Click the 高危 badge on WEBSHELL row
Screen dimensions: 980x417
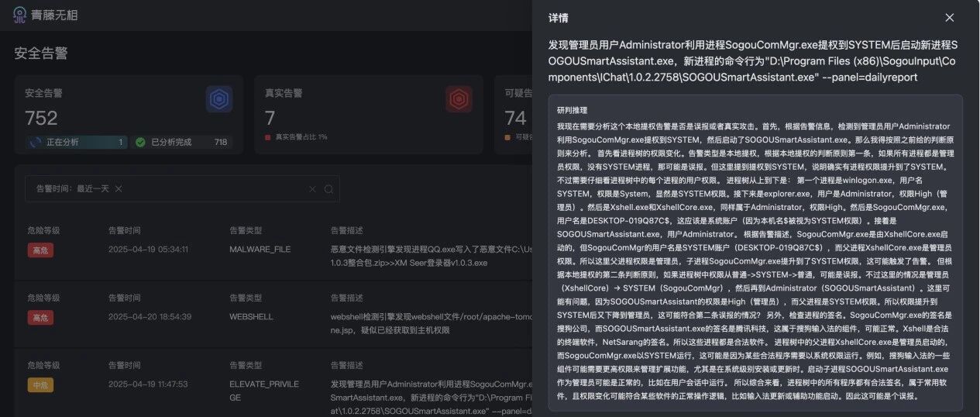click(40, 318)
